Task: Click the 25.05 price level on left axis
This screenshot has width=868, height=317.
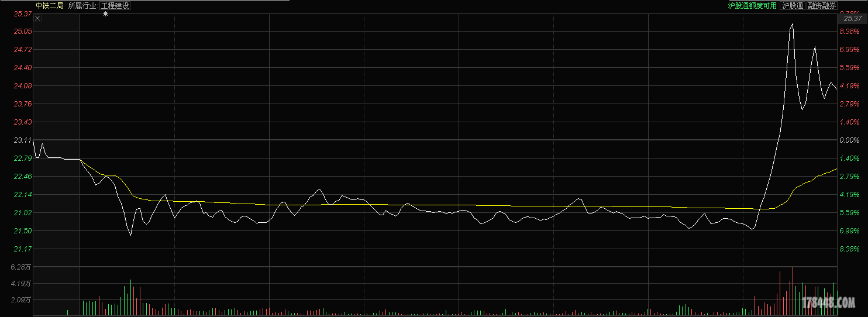Action: 23,32
